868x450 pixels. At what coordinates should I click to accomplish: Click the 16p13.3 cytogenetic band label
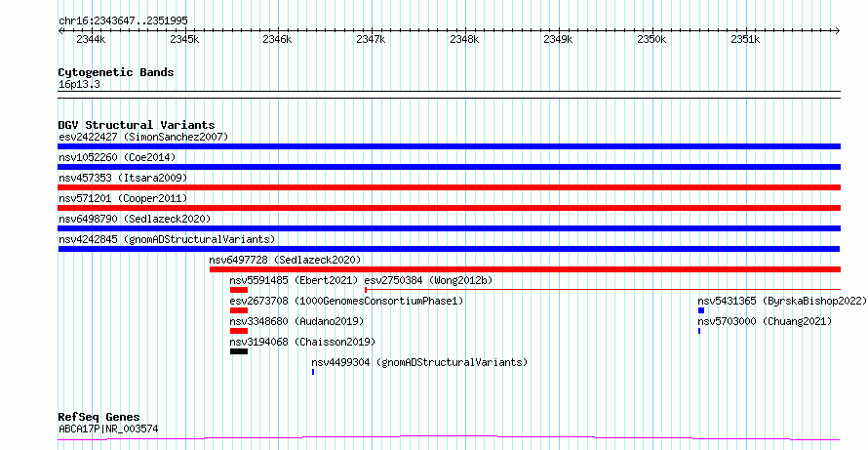point(79,85)
